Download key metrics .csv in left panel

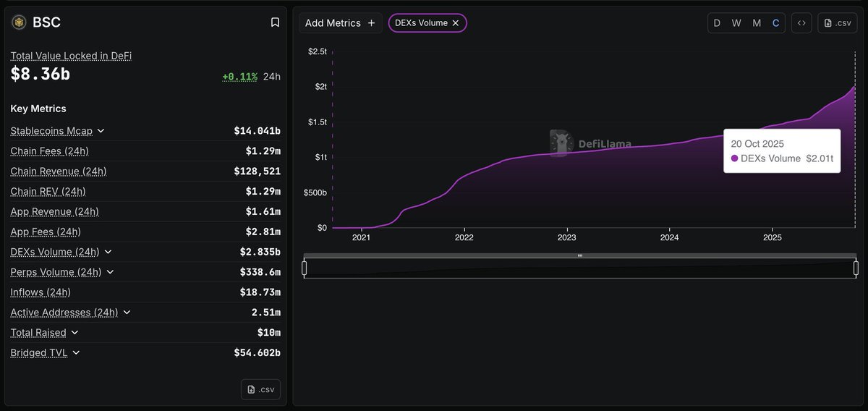click(x=260, y=389)
